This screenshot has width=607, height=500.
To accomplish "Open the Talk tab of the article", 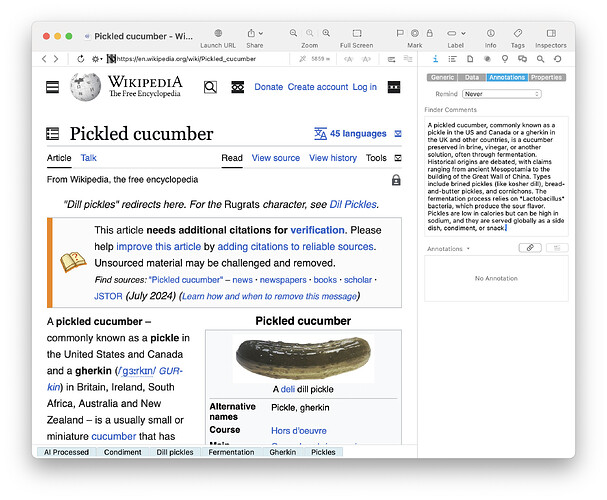I will tap(89, 158).
